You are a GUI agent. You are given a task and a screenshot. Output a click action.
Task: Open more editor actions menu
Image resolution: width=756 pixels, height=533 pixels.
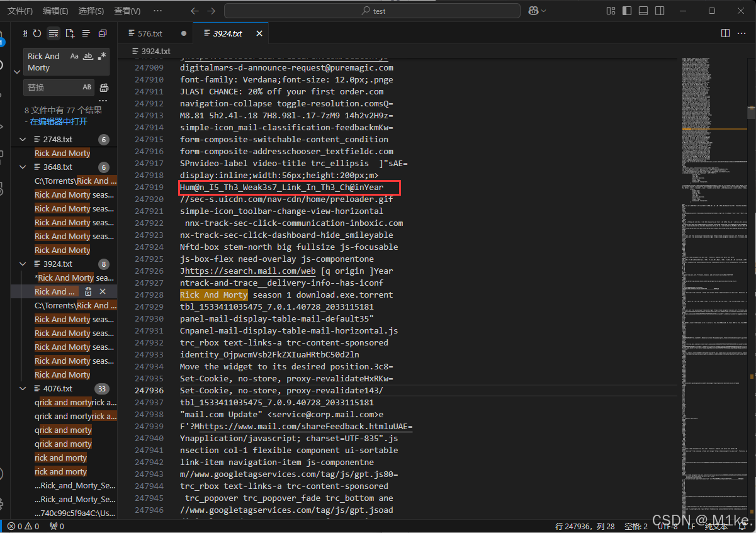pos(742,33)
